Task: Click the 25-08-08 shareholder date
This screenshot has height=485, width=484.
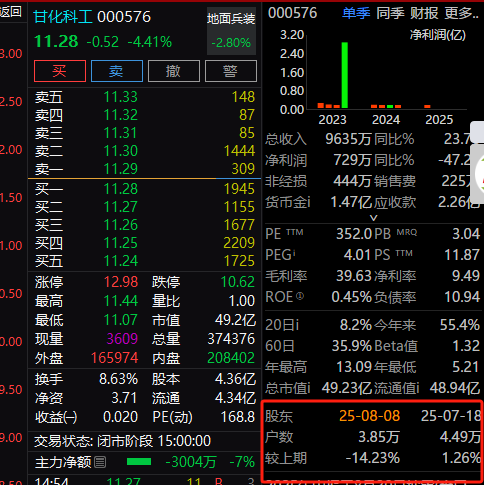Action: (369, 416)
